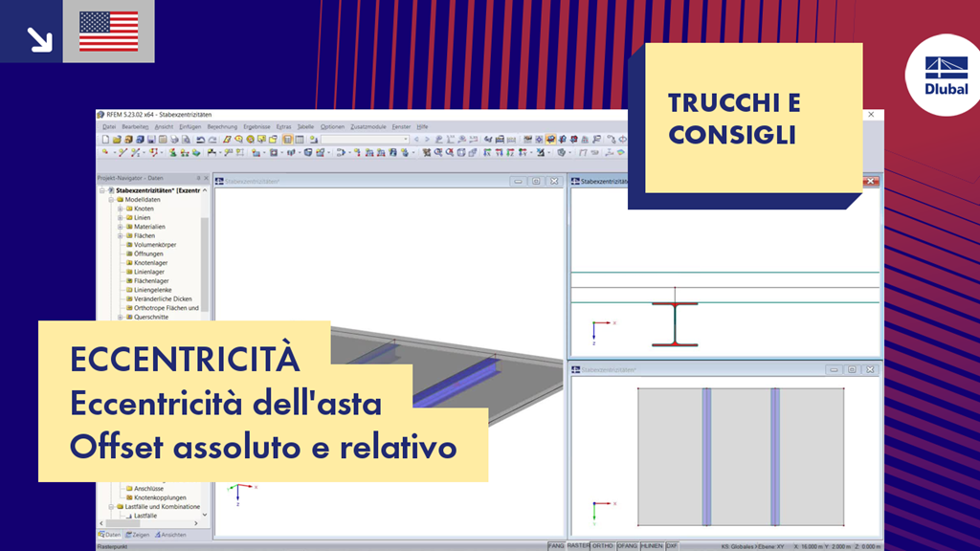980x551 pixels.
Task: Open the load case combo box
Action: 365,140
